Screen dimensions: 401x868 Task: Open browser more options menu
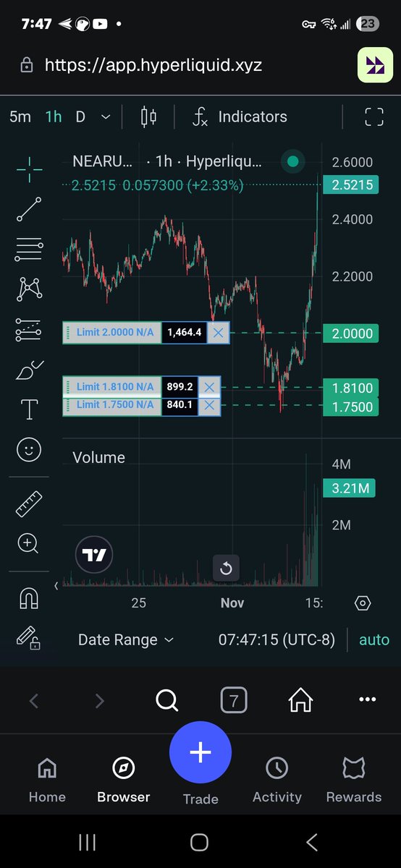click(368, 699)
